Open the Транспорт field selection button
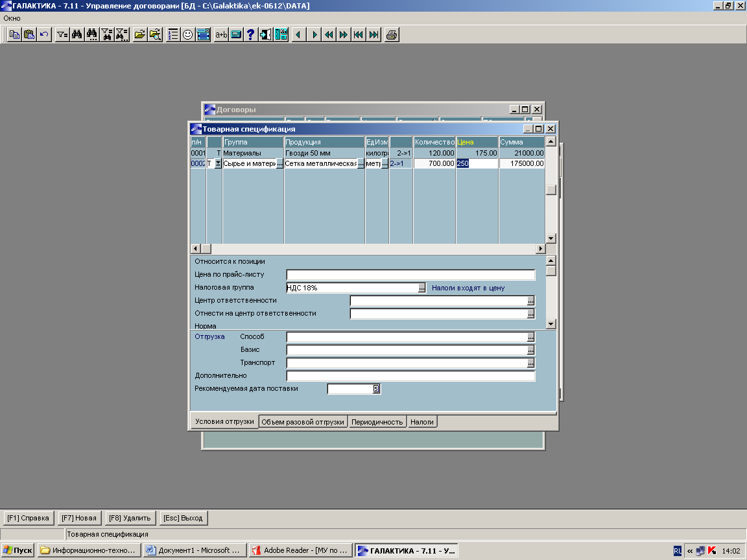 (x=530, y=363)
